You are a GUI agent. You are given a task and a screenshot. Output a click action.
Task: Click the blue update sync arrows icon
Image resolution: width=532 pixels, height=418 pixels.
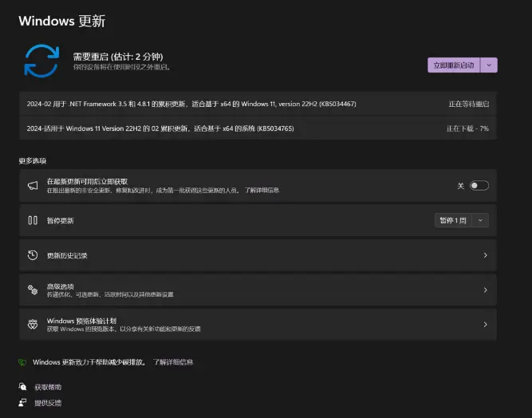[x=41, y=61]
